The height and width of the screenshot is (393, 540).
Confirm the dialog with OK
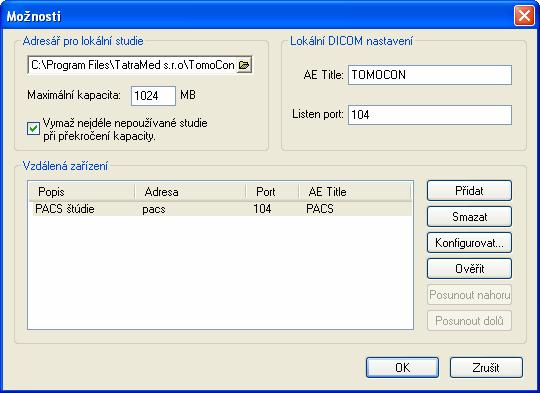point(402,368)
